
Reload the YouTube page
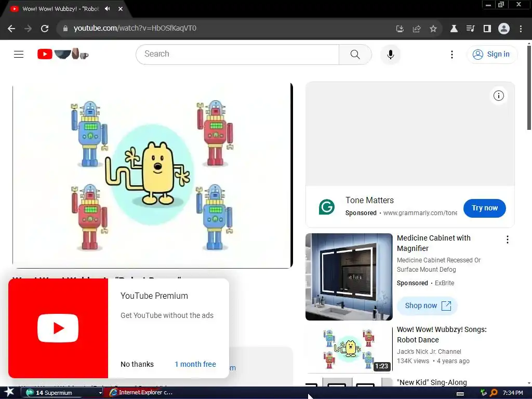tap(45, 29)
